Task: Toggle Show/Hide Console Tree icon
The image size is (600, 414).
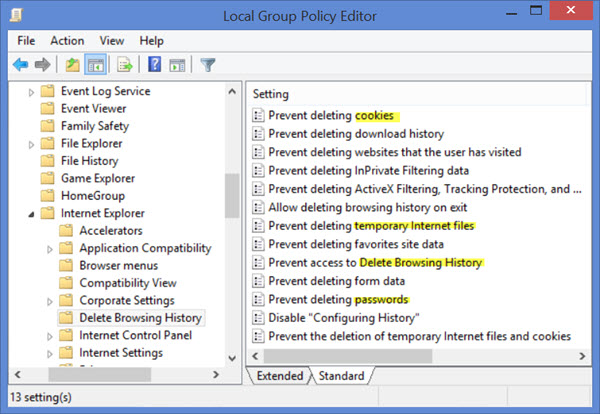Action: 96,65
